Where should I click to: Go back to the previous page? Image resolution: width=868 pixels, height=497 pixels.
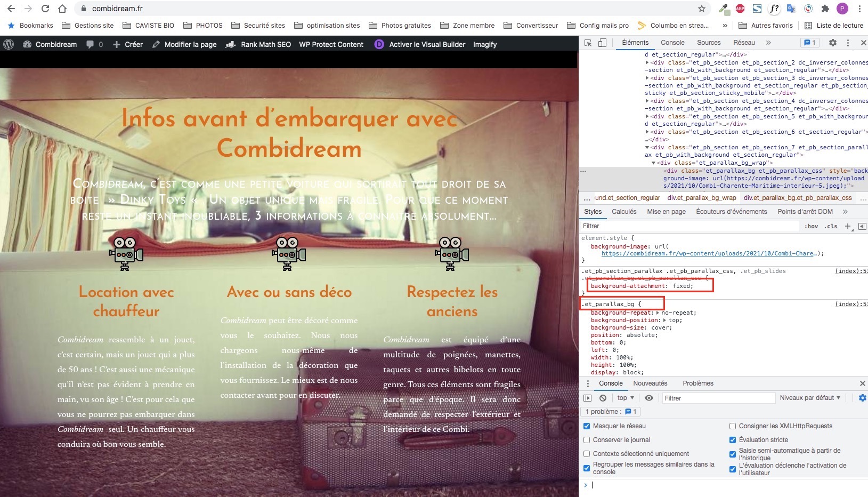pos(11,9)
